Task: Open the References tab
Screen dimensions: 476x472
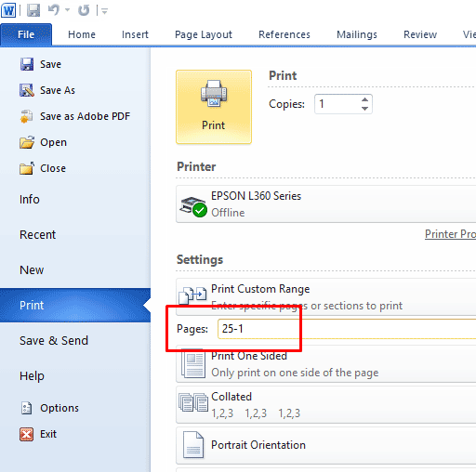Action: pyautogui.click(x=284, y=34)
